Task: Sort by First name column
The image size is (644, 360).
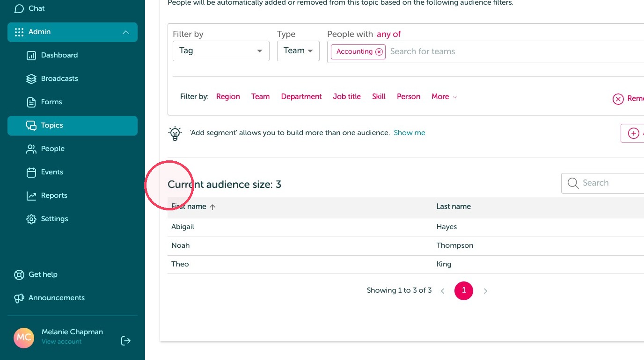Action: [x=193, y=207]
